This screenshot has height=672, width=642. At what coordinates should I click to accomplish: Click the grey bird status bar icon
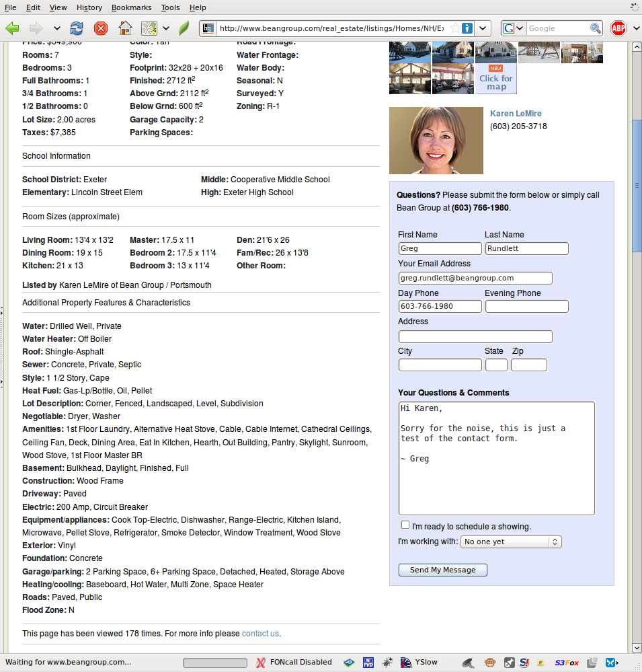(x=468, y=663)
